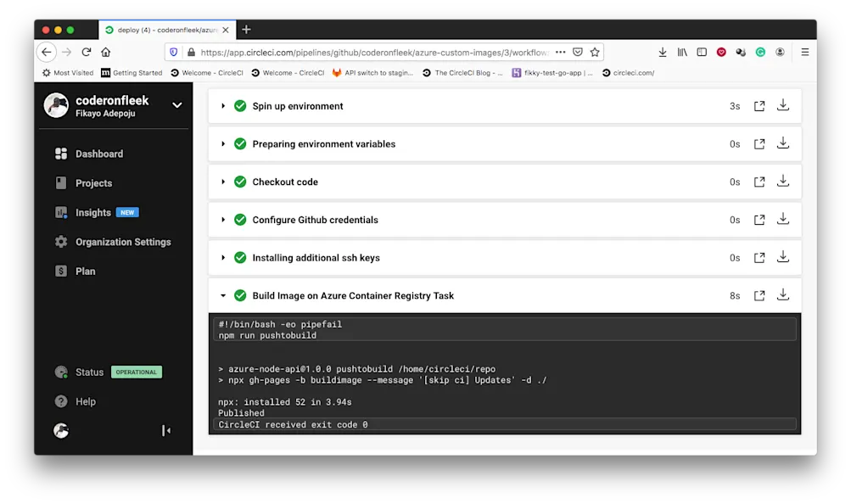Expand Preparing environment variables step
This screenshot has height=504, width=851.
coord(223,143)
